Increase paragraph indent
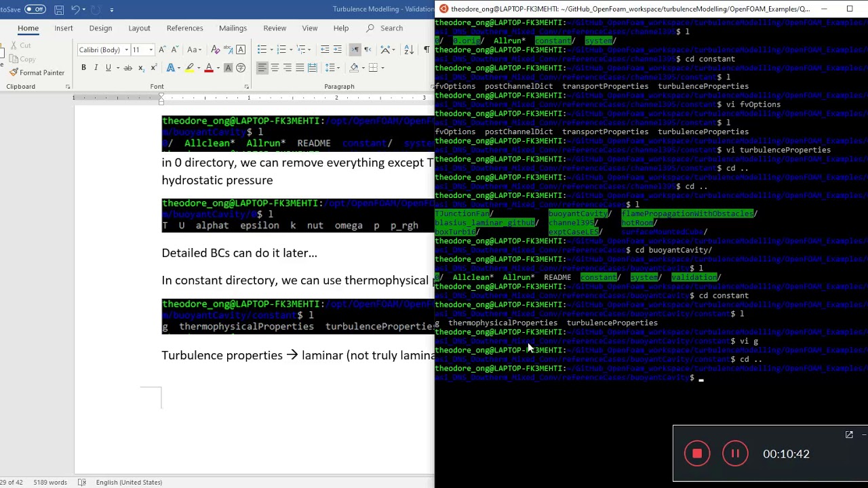The height and width of the screenshot is (488, 868). point(338,49)
